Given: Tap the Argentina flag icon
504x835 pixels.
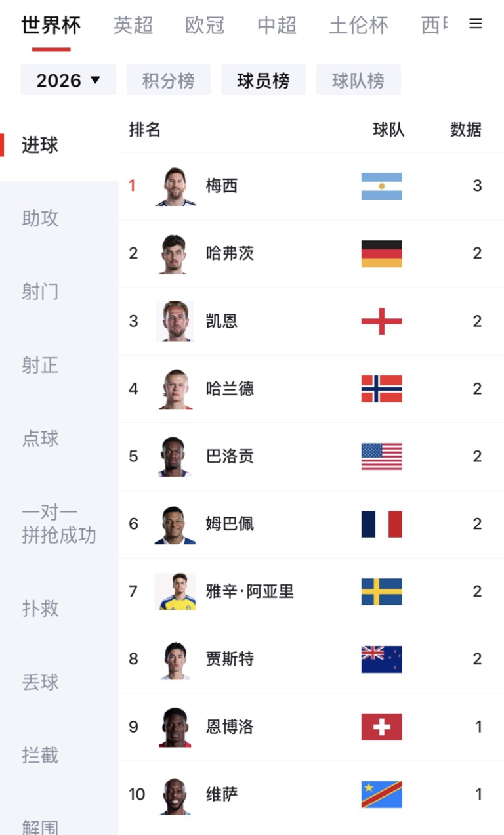Looking at the screenshot, I should (x=381, y=186).
